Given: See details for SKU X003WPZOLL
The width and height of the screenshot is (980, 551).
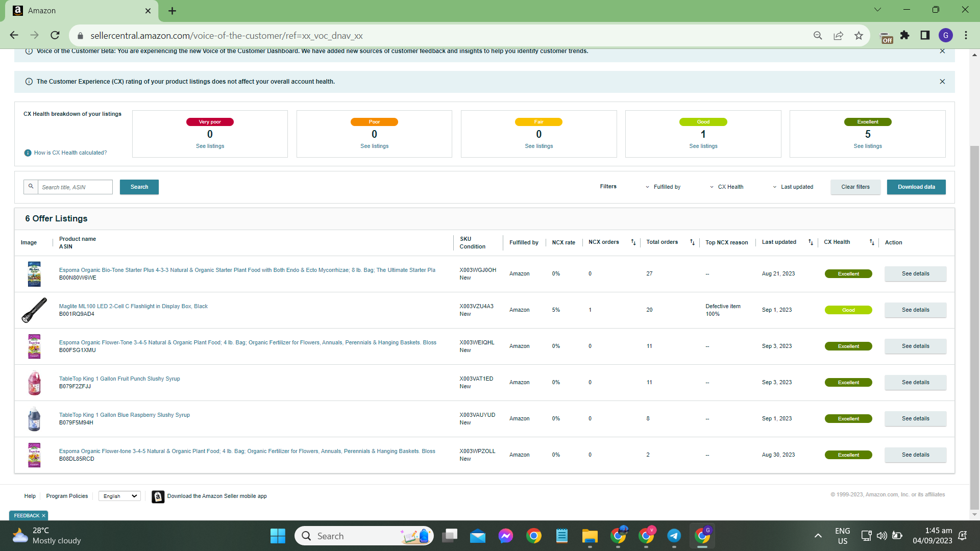Looking at the screenshot, I should [915, 455].
